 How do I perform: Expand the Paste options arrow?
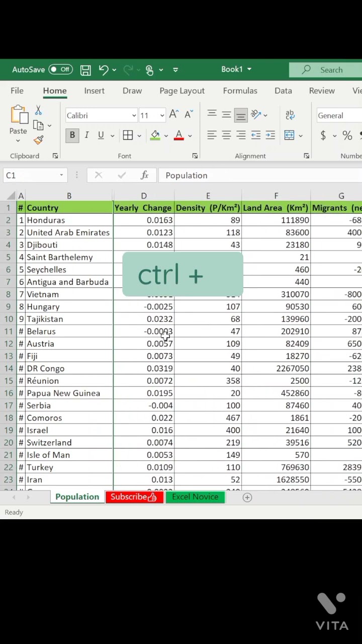[18, 141]
